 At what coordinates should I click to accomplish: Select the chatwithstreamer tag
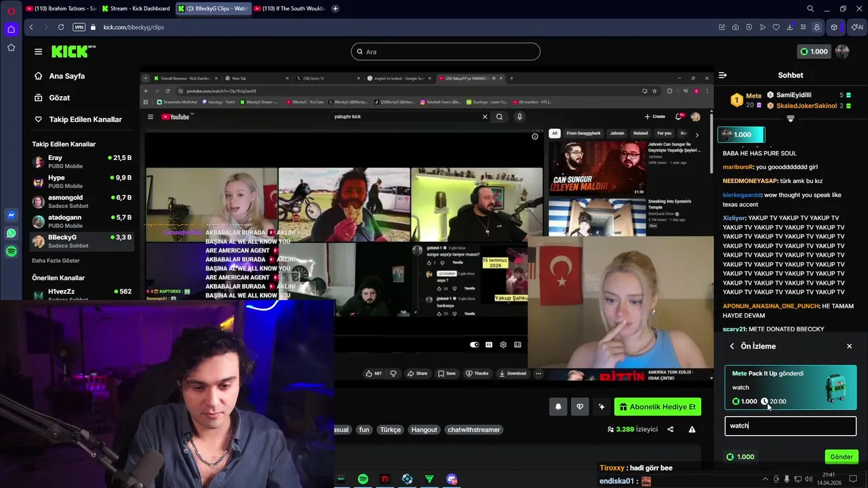[474, 430]
